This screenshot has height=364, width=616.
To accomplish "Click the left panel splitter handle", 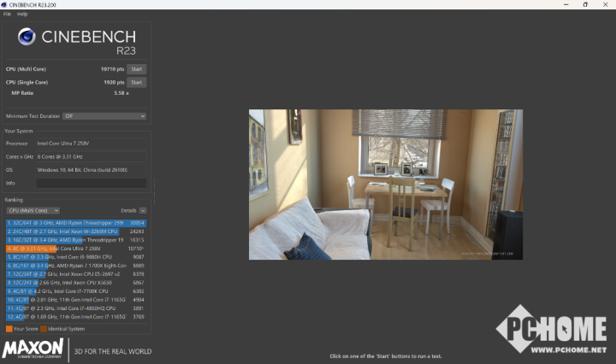I will [x=154, y=191].
